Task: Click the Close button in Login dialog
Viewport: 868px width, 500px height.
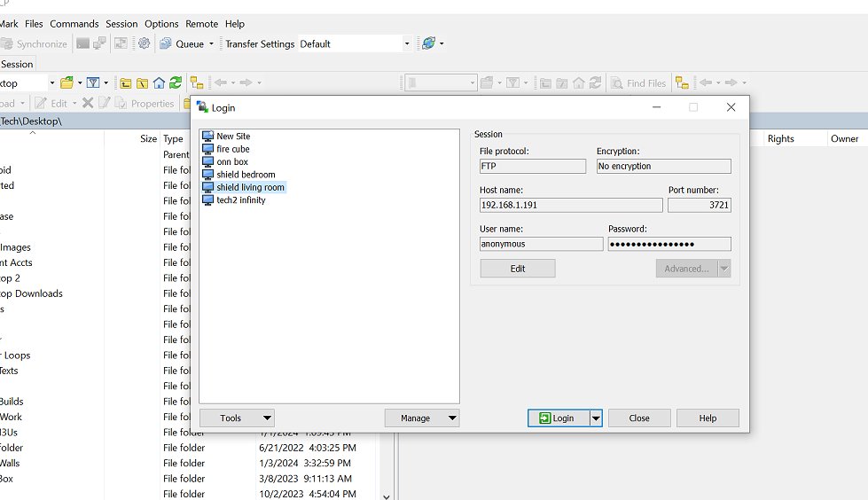Action: click(639, 418)
